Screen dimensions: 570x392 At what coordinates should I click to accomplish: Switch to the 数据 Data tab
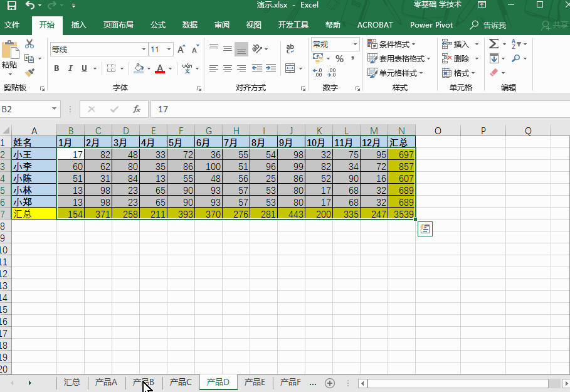coord(190,25)
